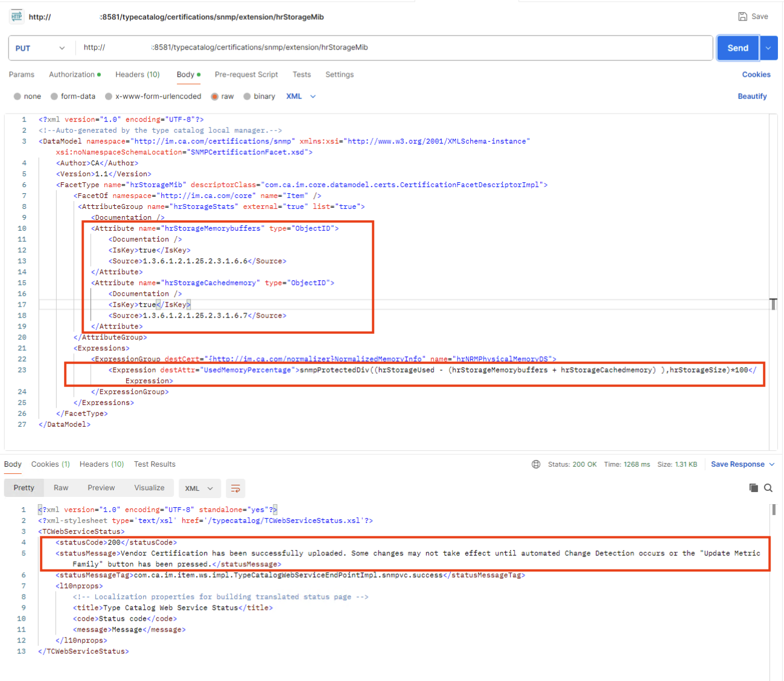Click into the request URL field
The width and height of the screenshot is (784, 681).
pos(394,48)
